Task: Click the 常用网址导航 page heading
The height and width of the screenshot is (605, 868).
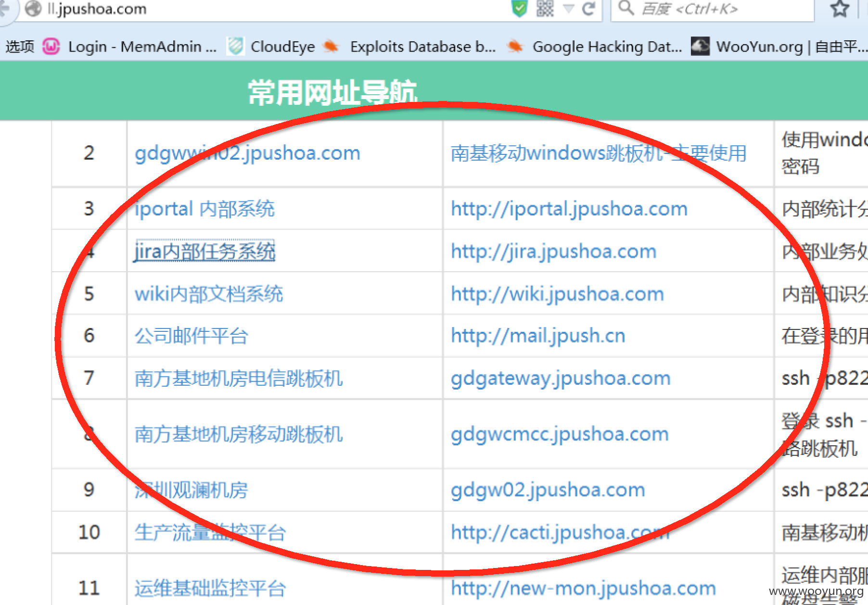Action: pyautogui.click(x=332, y=92)
